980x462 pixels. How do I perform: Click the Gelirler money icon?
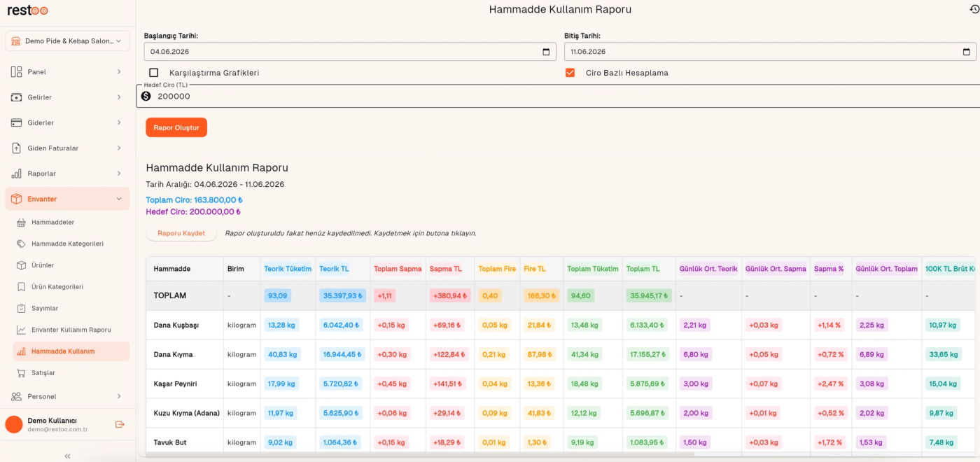[16, 97]
